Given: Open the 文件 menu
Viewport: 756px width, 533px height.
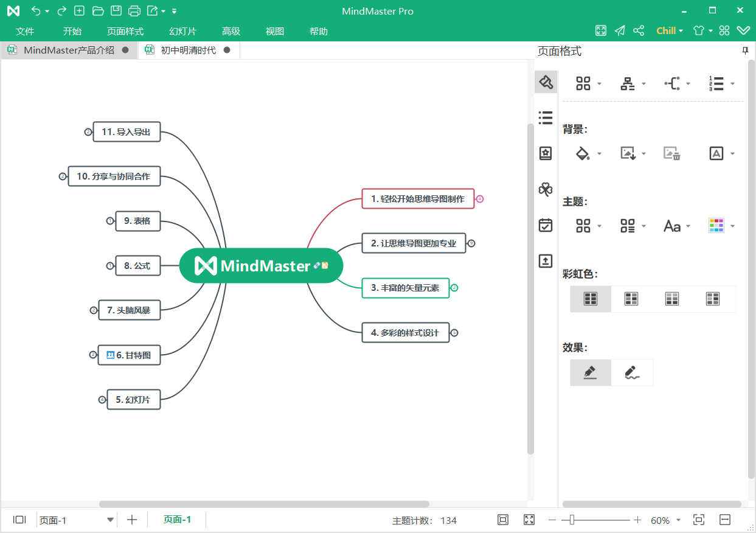Looking at the screenshot, I should 25,32.
